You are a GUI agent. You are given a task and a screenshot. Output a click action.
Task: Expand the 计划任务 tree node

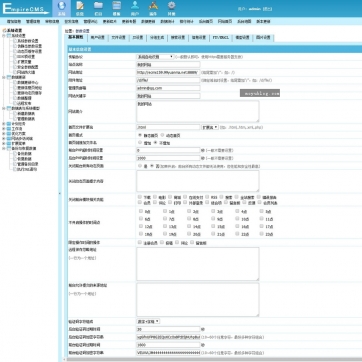point(4,124)
